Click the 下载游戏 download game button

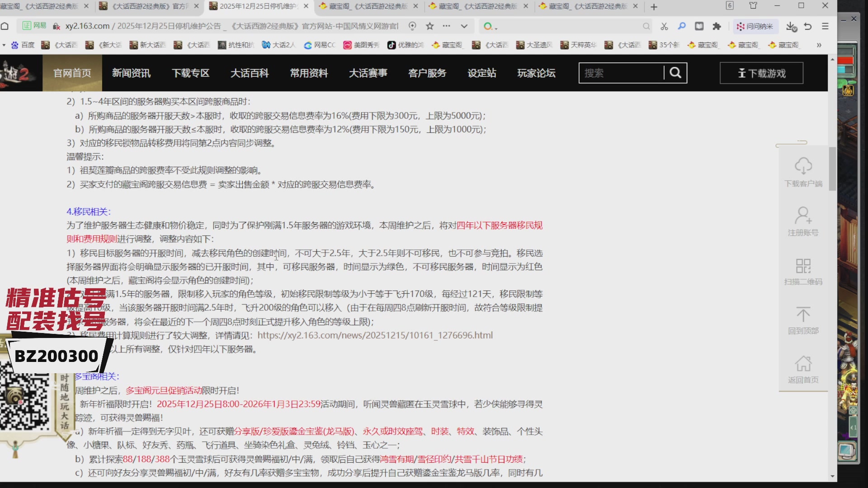coord(761,73)
